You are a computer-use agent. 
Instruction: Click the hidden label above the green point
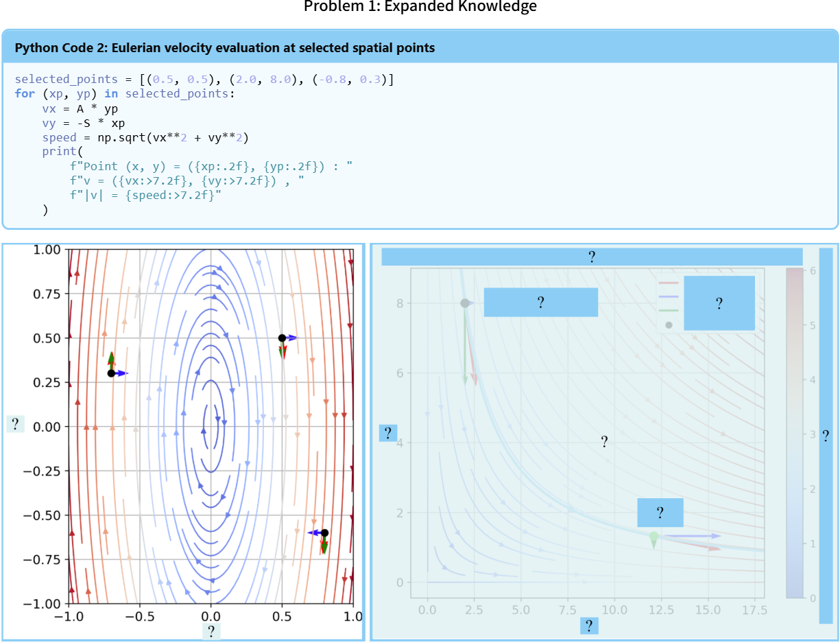tap(660, 513)
